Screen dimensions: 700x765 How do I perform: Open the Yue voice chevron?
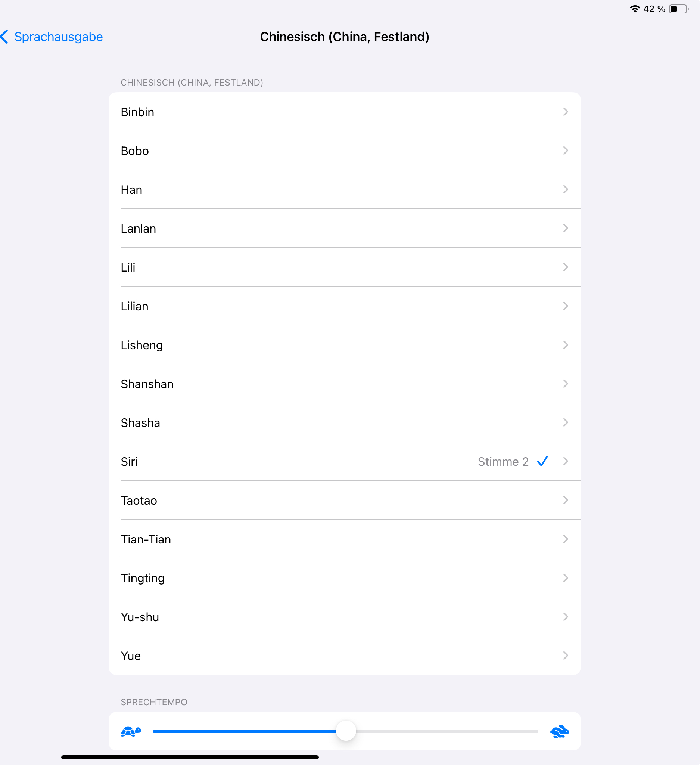(x=565, y=655)
